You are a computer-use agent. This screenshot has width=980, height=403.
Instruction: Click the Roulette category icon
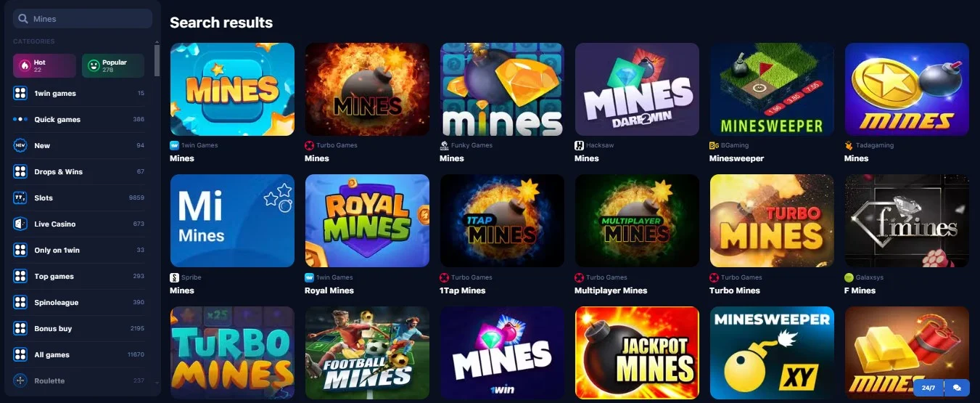(20, 380)
